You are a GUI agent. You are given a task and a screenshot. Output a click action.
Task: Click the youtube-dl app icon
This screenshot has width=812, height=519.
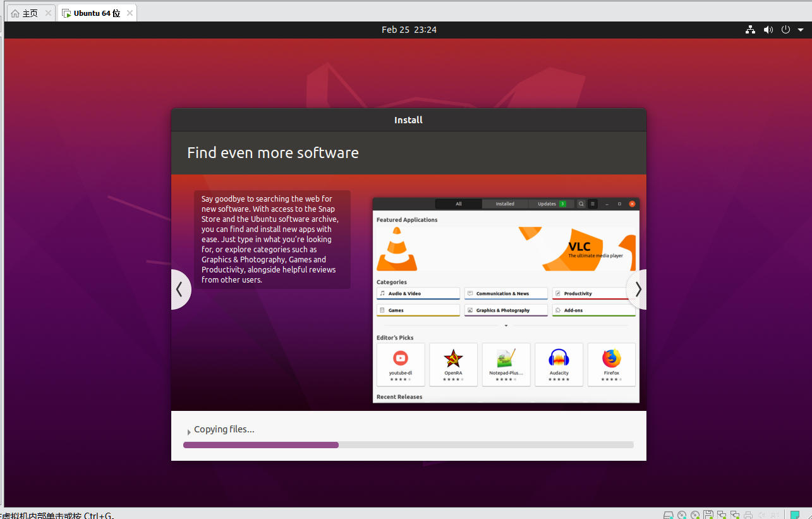coord(400,359)
